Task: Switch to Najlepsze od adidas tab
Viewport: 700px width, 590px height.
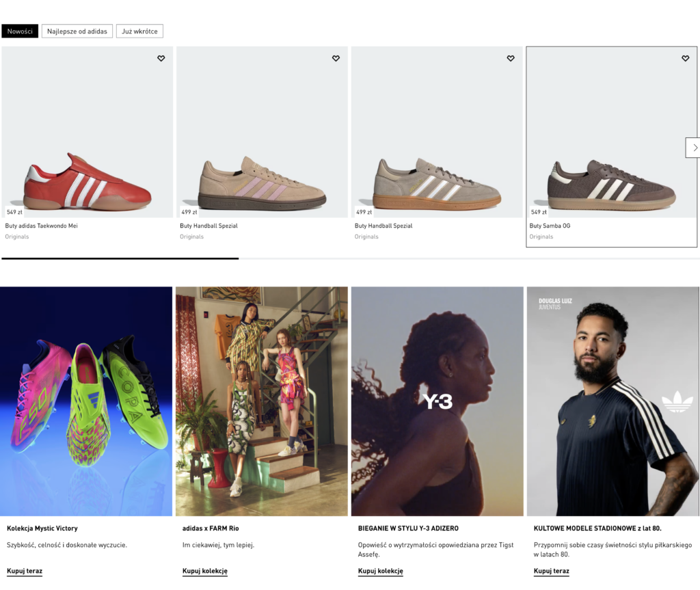Action: pos(77,31)
